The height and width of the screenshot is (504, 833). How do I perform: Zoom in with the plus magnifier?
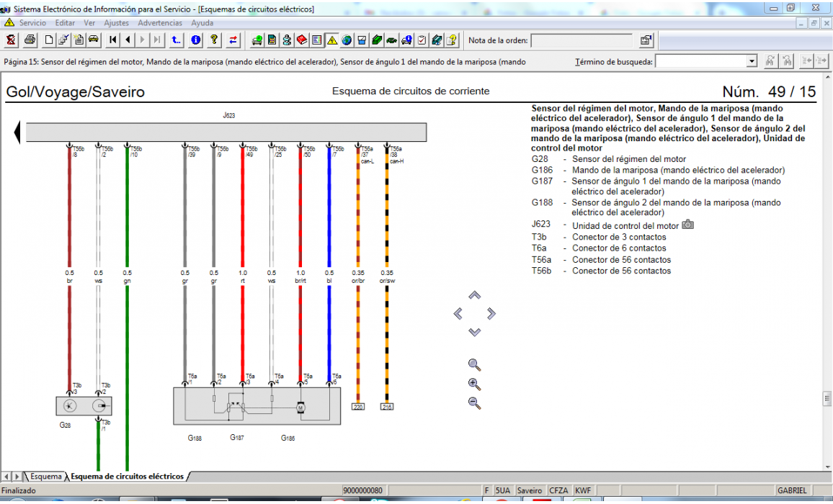[474, 384]
